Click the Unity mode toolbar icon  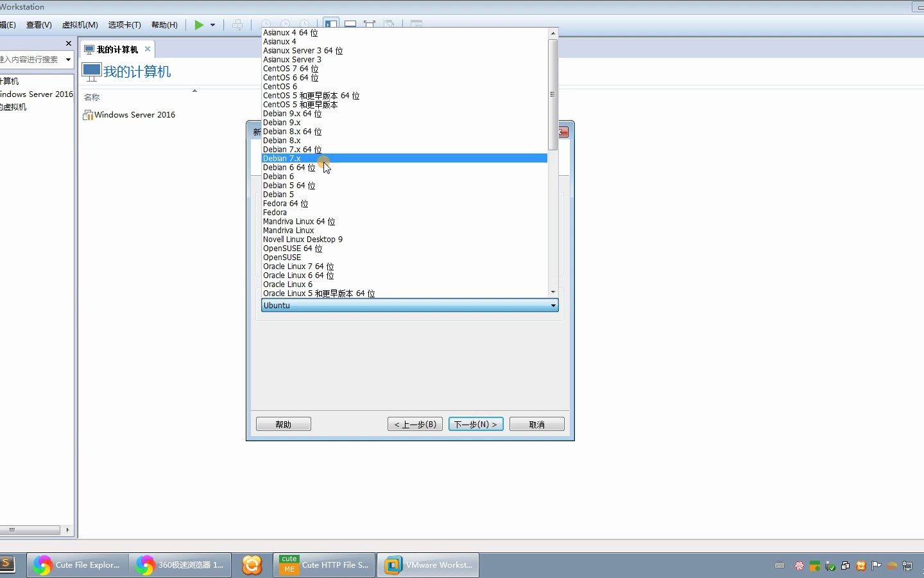pyautogui.click(x=389, y=24)
